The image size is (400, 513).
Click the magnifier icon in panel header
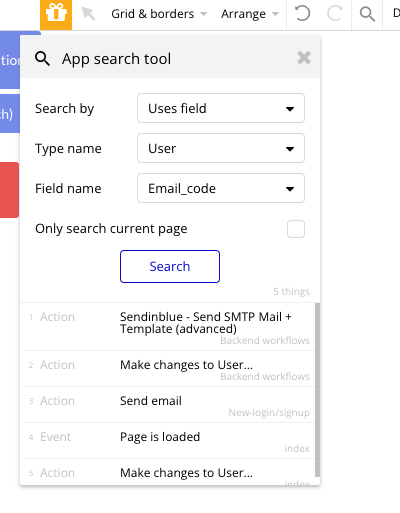(x=42, y=59)
